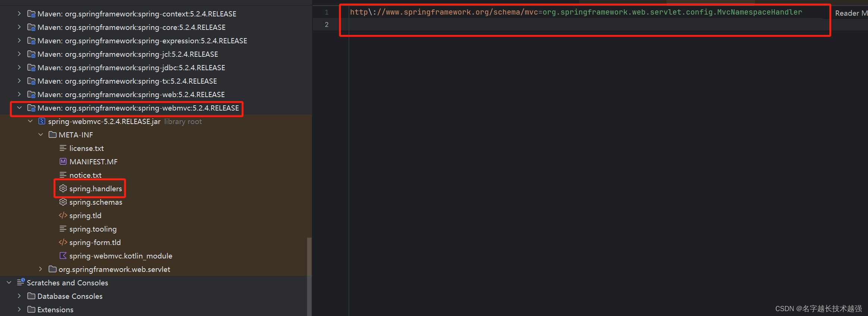The height and width of the screenshot is (316, 868).
Task: Expand Maven spring-core:5.2.4.RELEASE library node
Action: pyautogui.click(x=19, y=27)
